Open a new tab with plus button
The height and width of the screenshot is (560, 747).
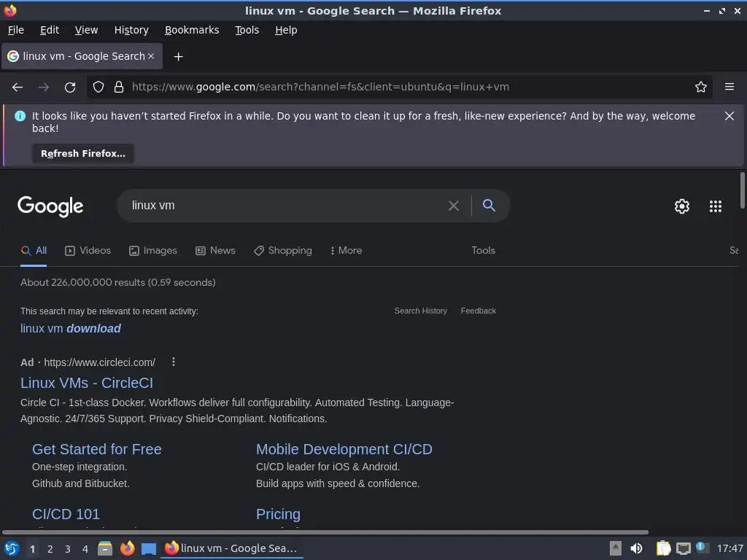178,57
